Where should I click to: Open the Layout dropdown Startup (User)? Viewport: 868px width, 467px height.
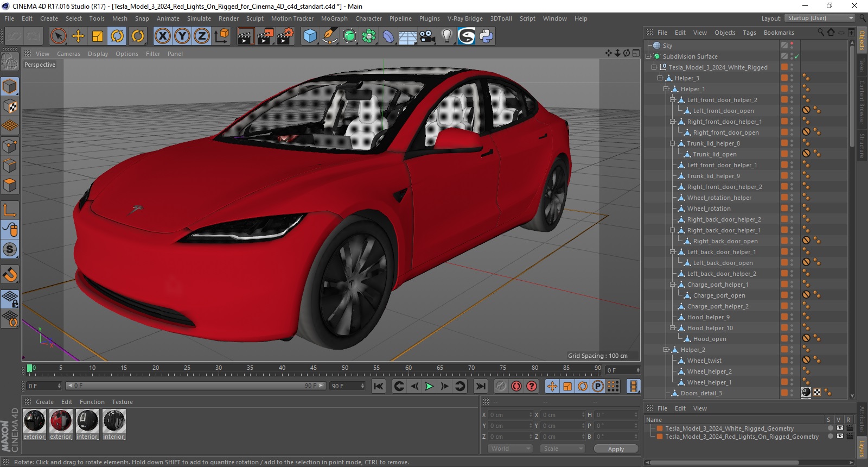[x=820, y=18]
